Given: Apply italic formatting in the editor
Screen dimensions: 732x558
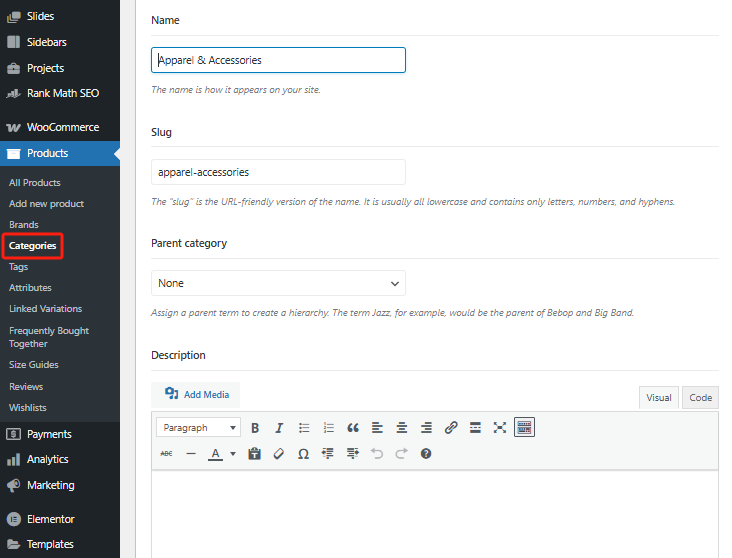Looking at the screenshot, I should (279, 428).
